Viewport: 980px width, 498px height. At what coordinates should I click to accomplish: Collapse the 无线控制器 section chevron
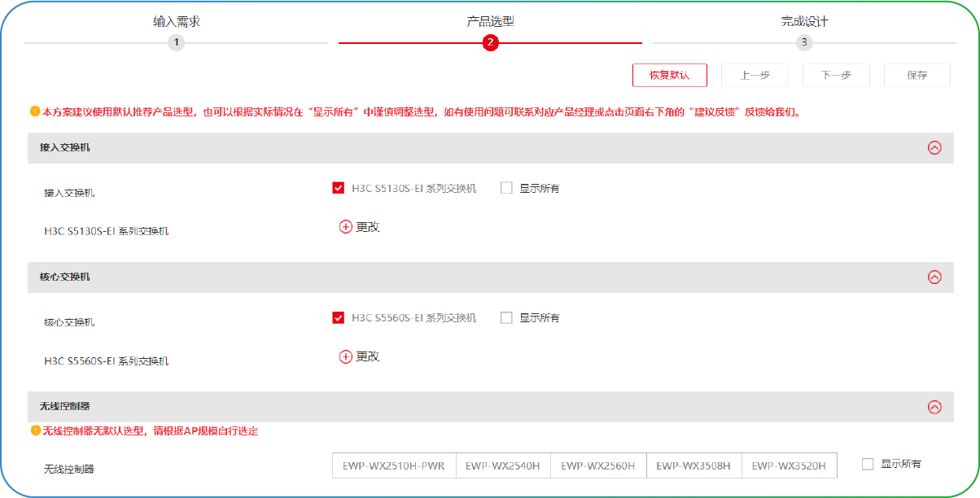tap(934, 407)
